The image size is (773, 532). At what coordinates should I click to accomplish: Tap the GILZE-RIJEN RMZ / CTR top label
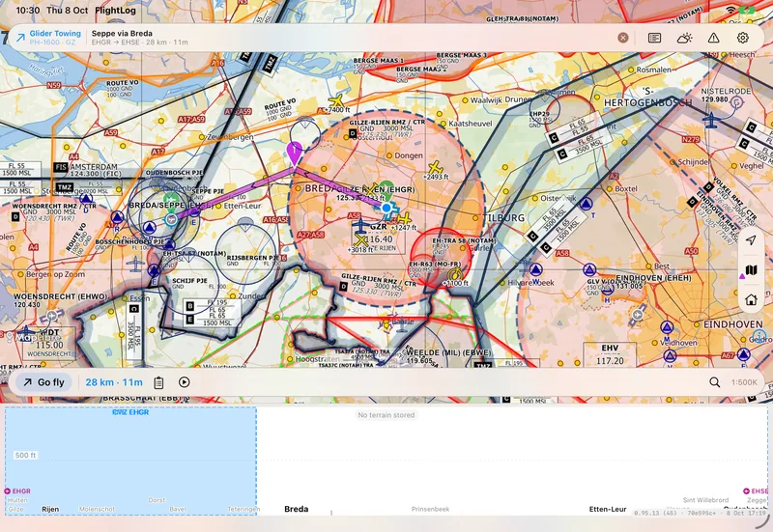(x=387, y=122)
